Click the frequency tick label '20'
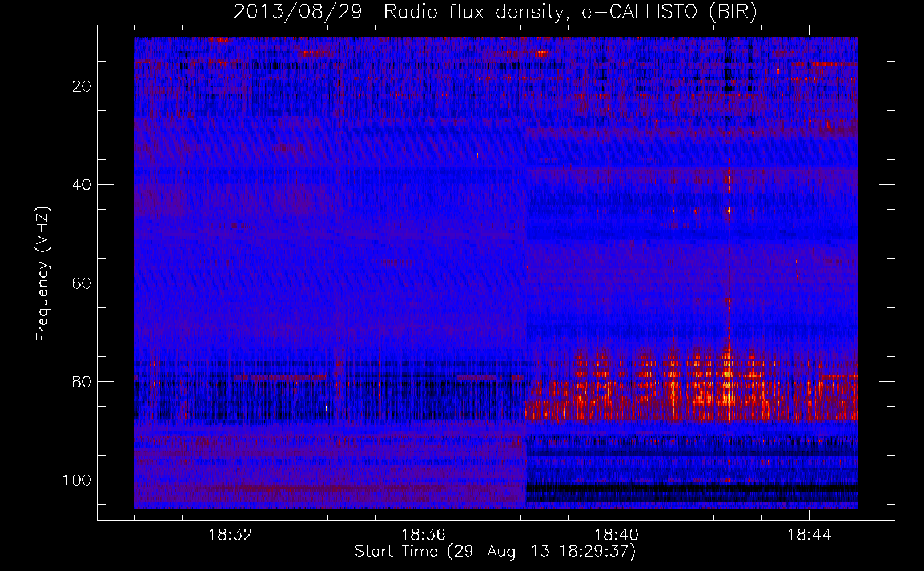 pos(82,86)
